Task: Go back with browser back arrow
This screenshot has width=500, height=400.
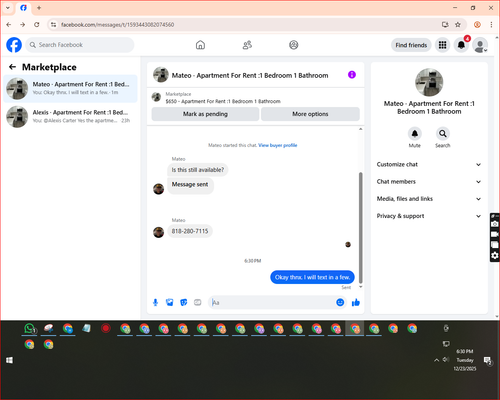Action: (x=9, y=25)
